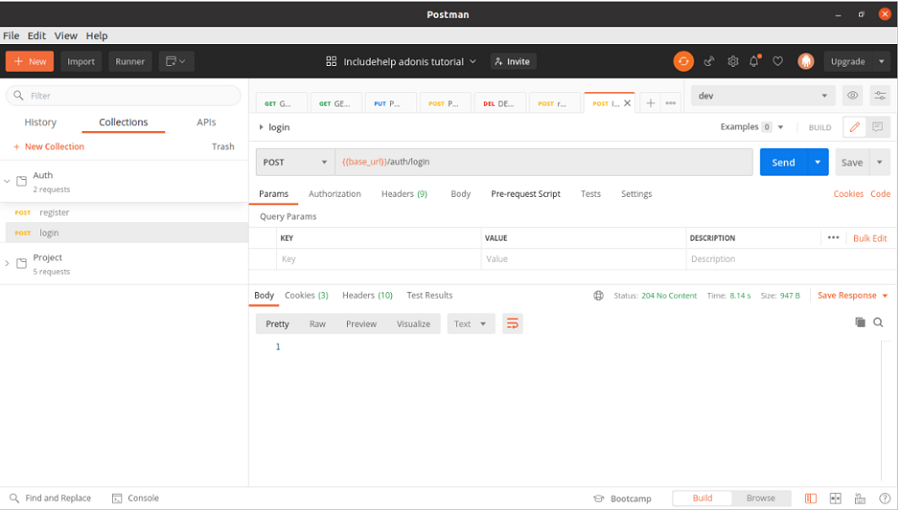
Task: Open tab options three-dots icon
Action: [x=670, y=103]
